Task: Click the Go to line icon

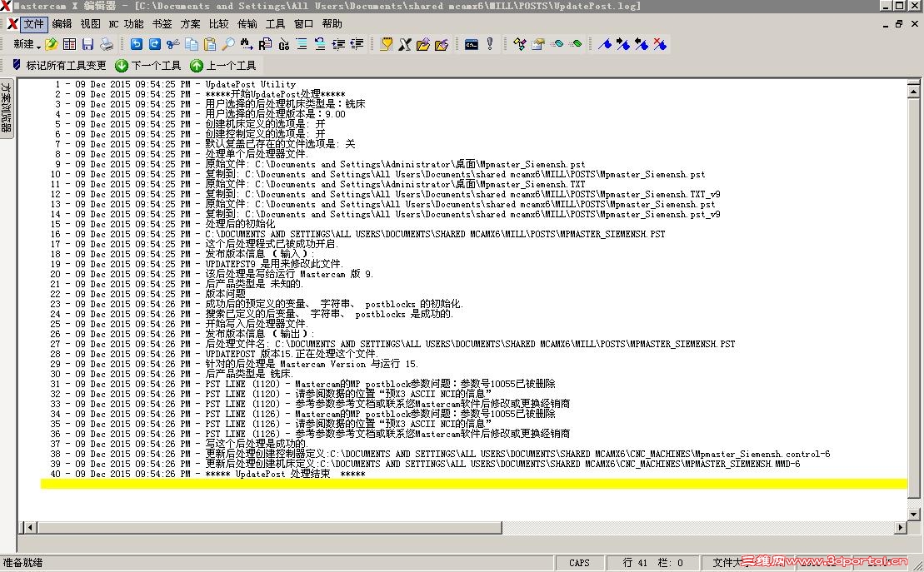Action: tap(283, 44)
